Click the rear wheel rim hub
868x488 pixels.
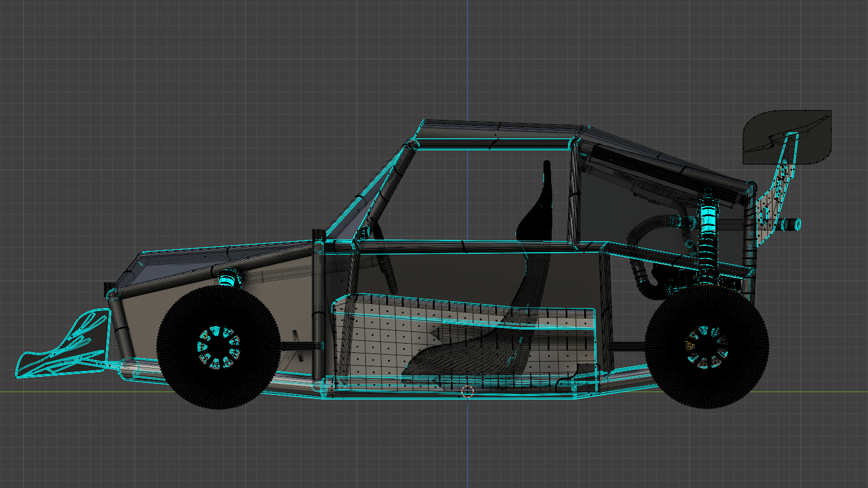707,346
